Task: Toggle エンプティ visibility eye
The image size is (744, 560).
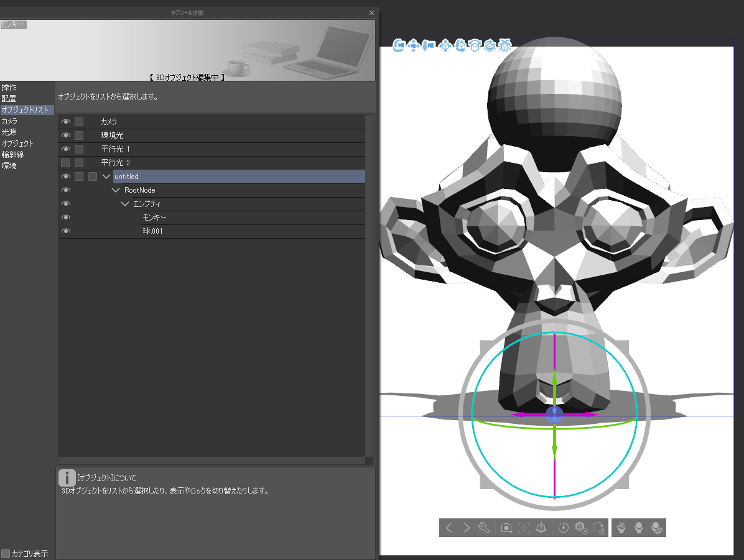Action: click(65, 204)
